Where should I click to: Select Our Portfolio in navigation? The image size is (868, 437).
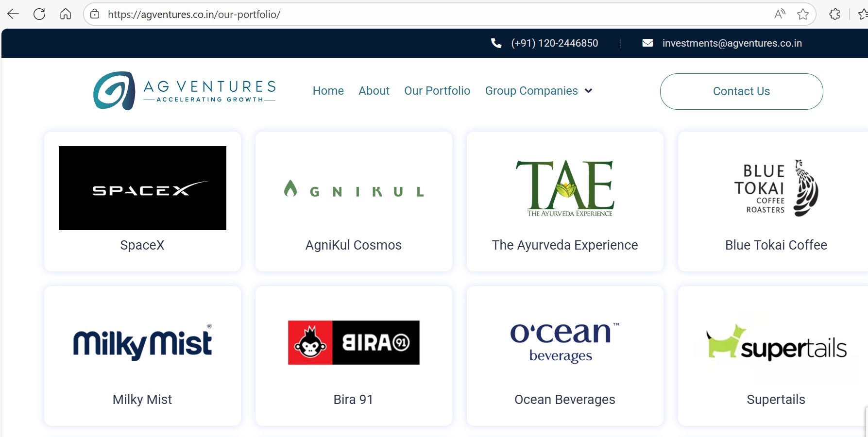437,91
